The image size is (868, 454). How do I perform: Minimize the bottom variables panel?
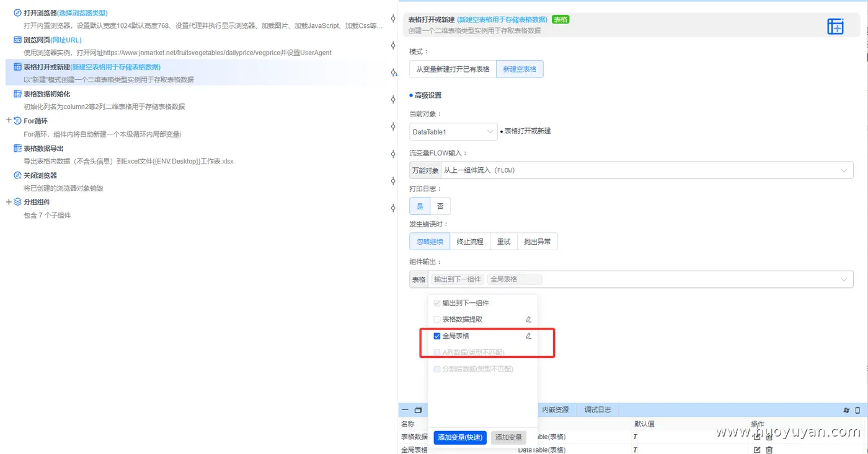click(405, 410)
